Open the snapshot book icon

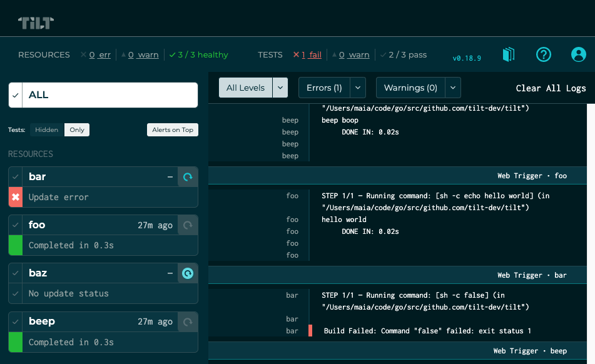(x=509, y=54)
